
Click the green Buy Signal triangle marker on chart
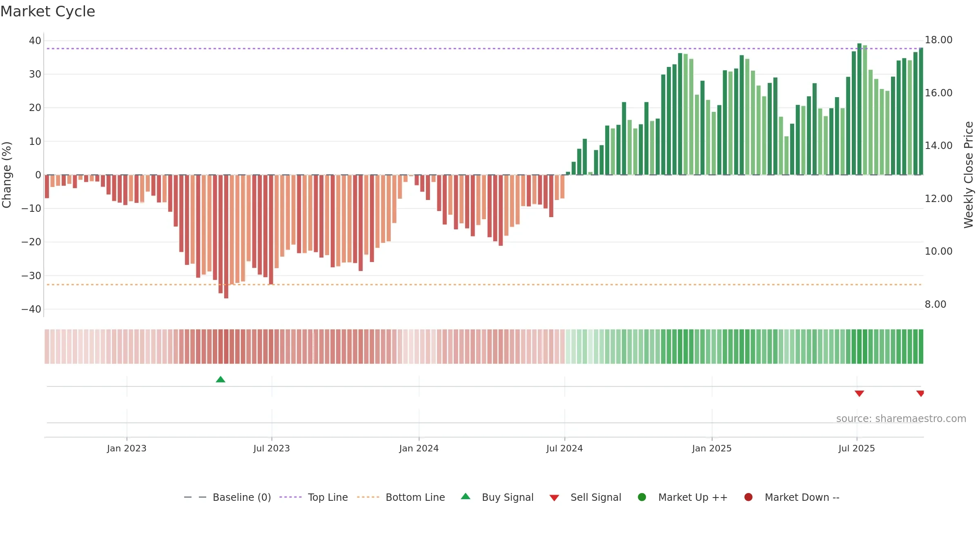[x=220, y=379]
